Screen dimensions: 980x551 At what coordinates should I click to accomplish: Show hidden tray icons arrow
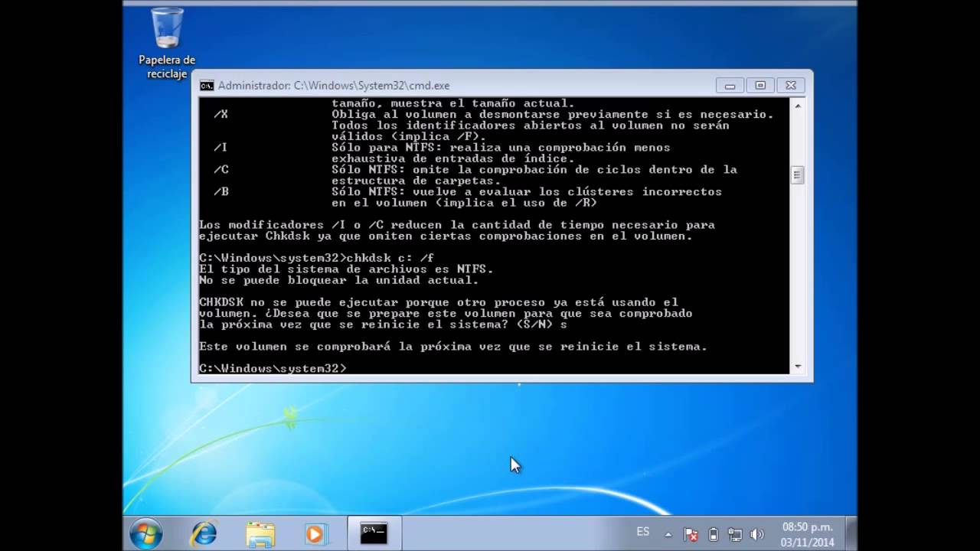(x=668, y=535)
